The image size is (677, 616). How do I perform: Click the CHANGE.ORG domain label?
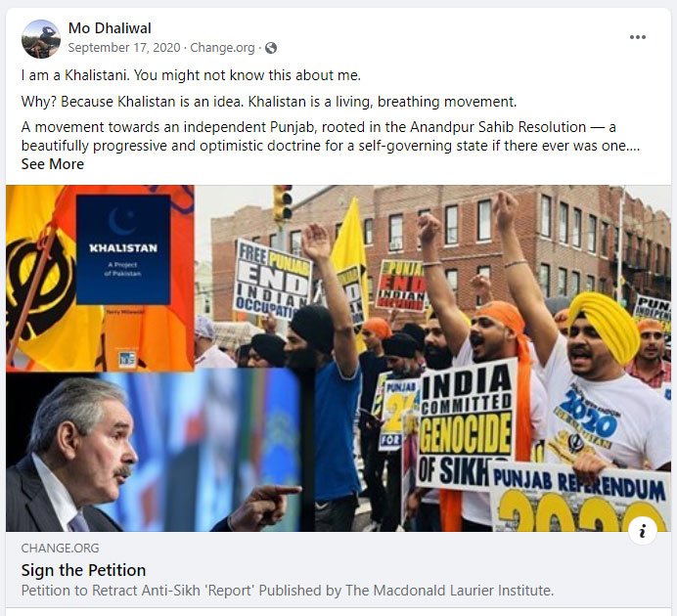point(60,548)
